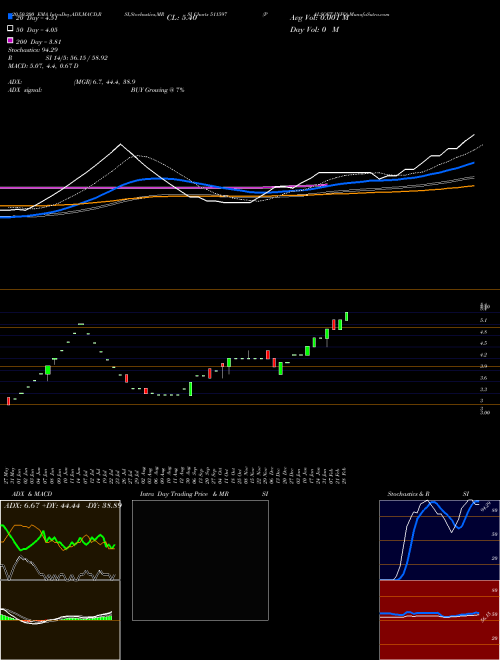Click the 'SI 14/3: 36.15 / 58.92' value

tap(77, 58)
